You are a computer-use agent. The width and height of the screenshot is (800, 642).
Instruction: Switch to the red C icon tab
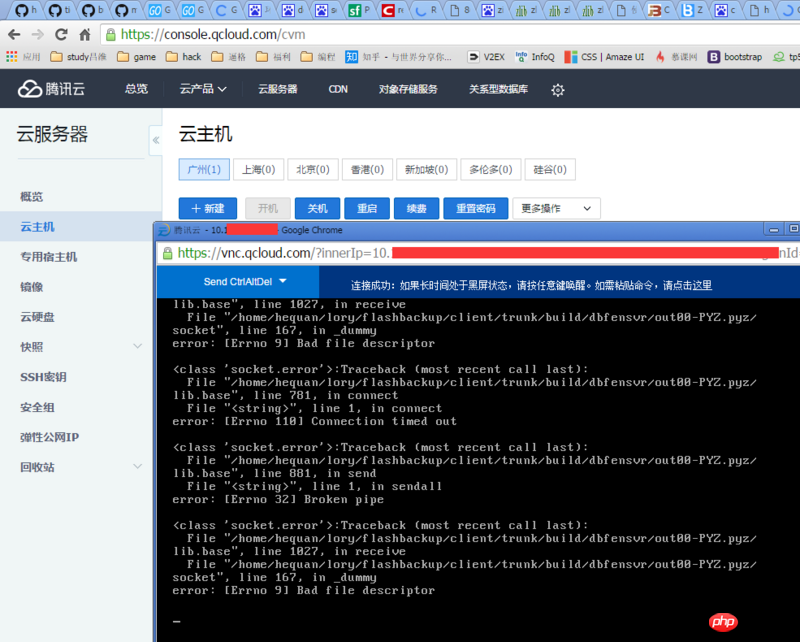click(x=392, y=10)
